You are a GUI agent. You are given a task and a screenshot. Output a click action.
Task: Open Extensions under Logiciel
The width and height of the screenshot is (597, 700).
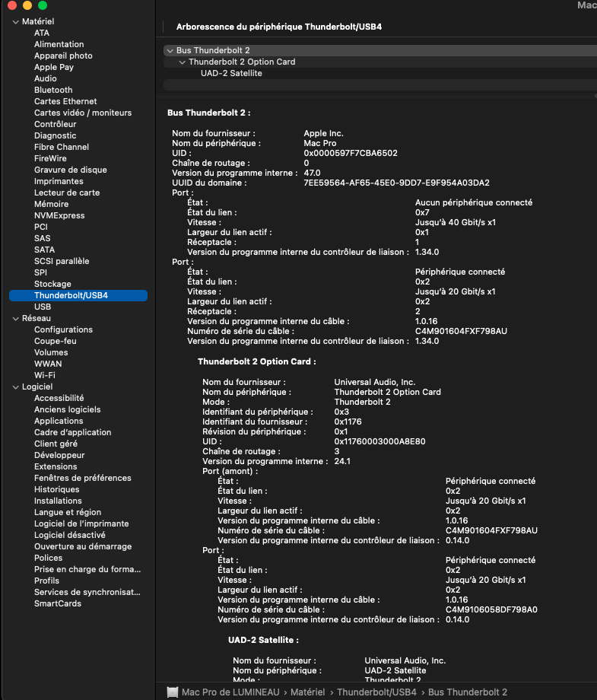(x=56, y=466)
